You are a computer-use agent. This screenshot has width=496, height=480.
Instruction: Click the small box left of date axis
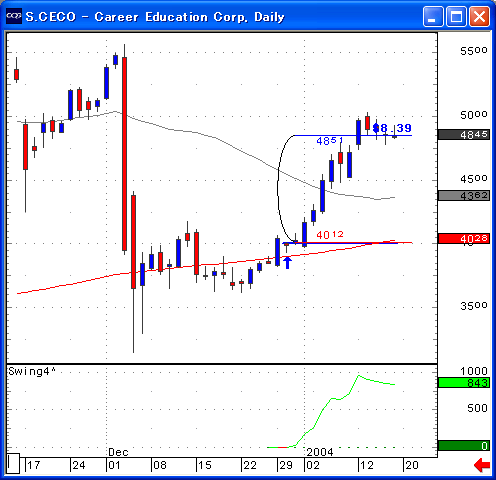pos(13,463)
